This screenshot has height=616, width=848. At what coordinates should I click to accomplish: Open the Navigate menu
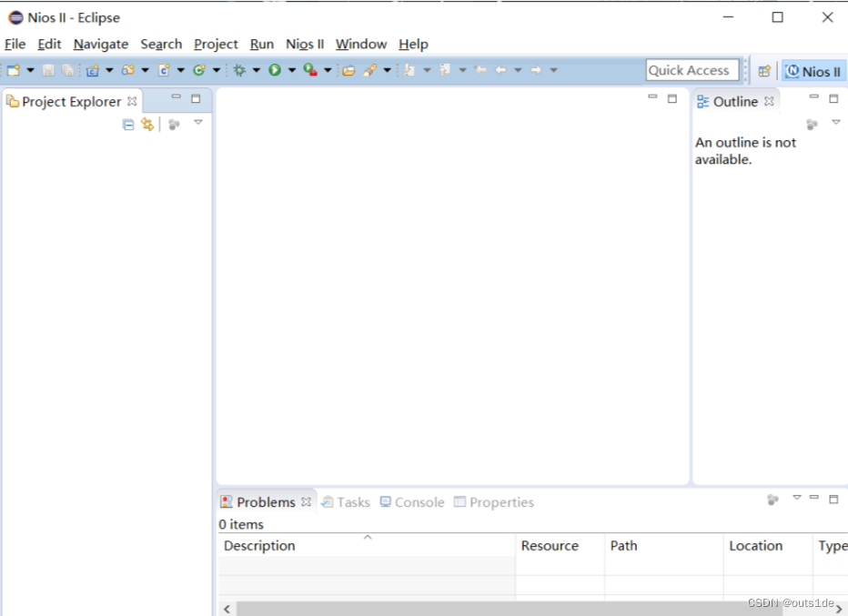[101, 45]
